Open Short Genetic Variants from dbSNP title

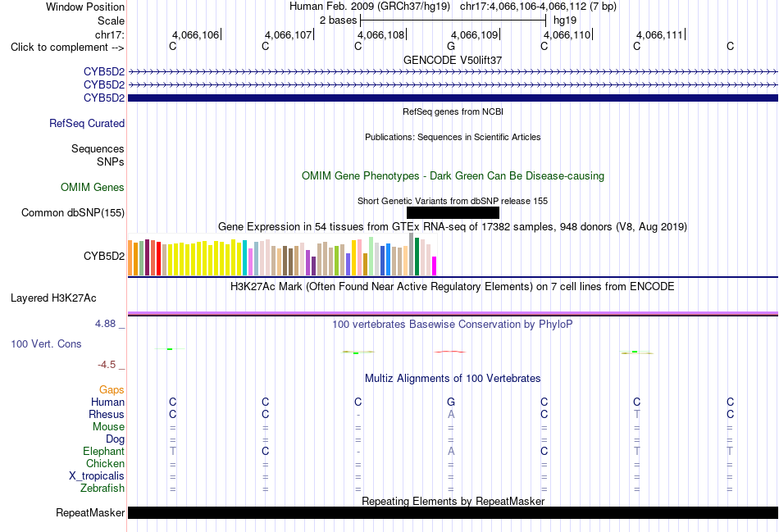click(453, 201)
